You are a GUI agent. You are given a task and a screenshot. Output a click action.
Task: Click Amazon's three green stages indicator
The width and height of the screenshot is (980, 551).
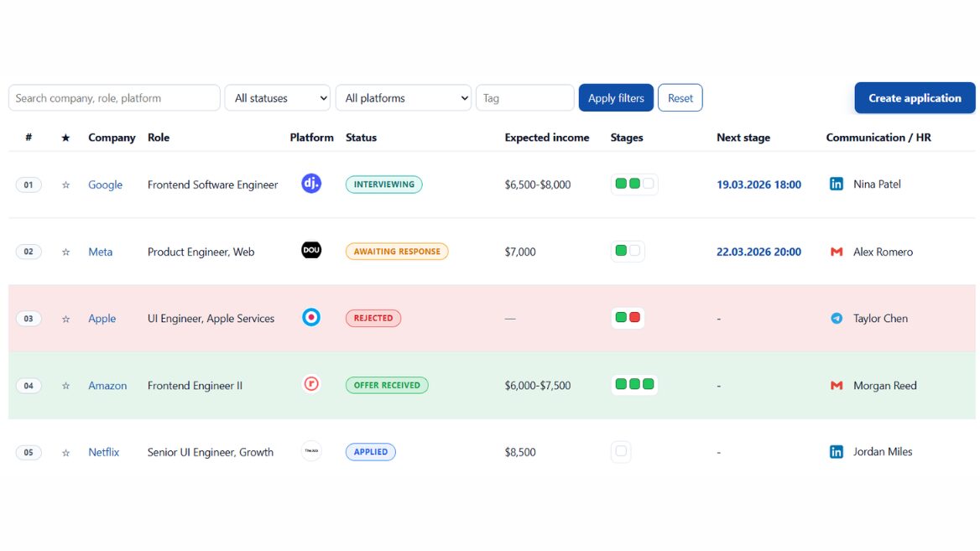pos(634,384)
